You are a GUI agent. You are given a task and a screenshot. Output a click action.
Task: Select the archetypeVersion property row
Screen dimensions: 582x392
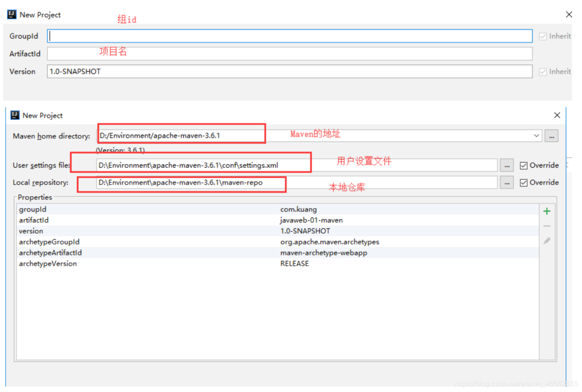pyautogui.click(x=278, y=264)
